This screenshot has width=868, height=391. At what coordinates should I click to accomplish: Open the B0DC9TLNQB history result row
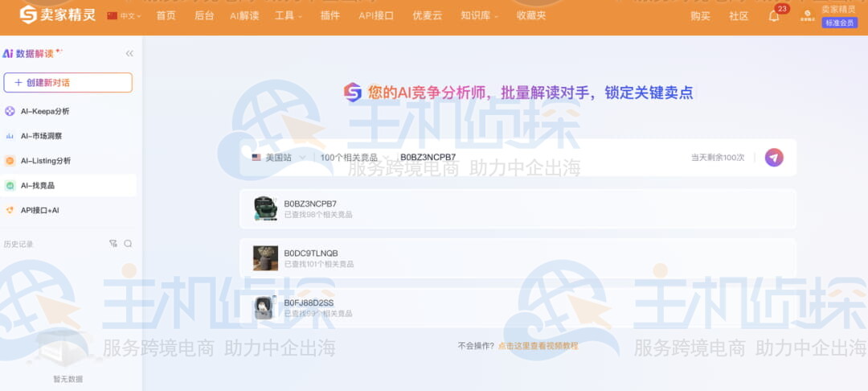518,258
